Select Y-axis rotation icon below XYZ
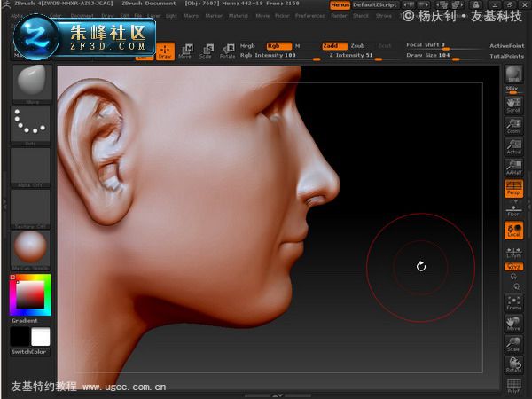The height and width of the screenshot is (399, 532). click(513, 277)
